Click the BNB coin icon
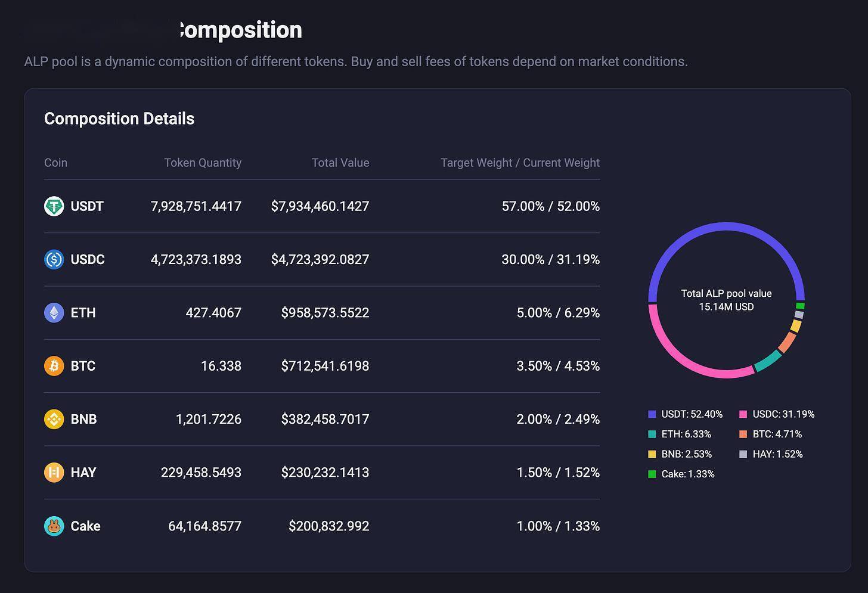 pyautogui.click(x=54, y=419)
